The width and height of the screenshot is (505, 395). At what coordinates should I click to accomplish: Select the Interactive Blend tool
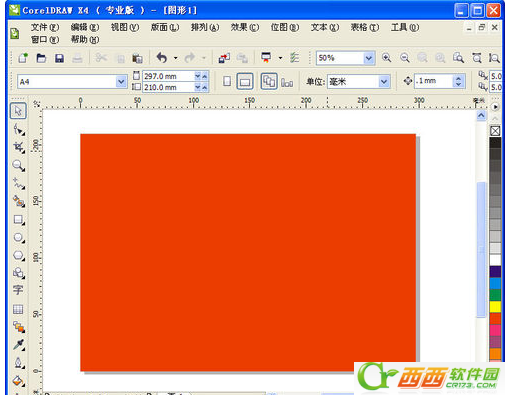18,327
